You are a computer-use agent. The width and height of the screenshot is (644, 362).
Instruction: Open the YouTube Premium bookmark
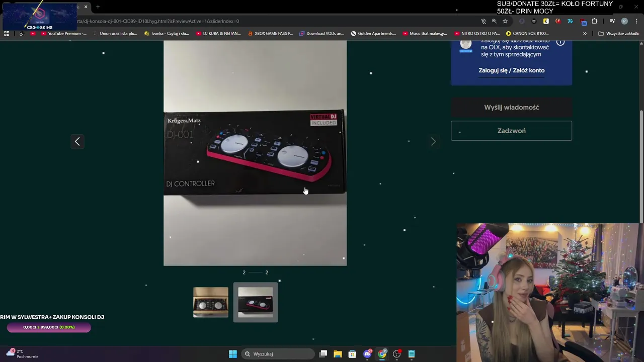pos(64,34)
